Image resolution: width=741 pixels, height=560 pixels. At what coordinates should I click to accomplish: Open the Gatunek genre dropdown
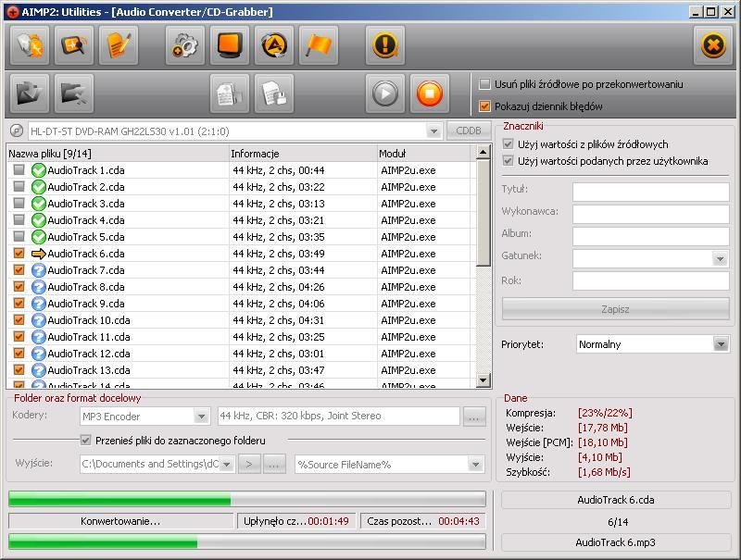click(x=720, y=258)
